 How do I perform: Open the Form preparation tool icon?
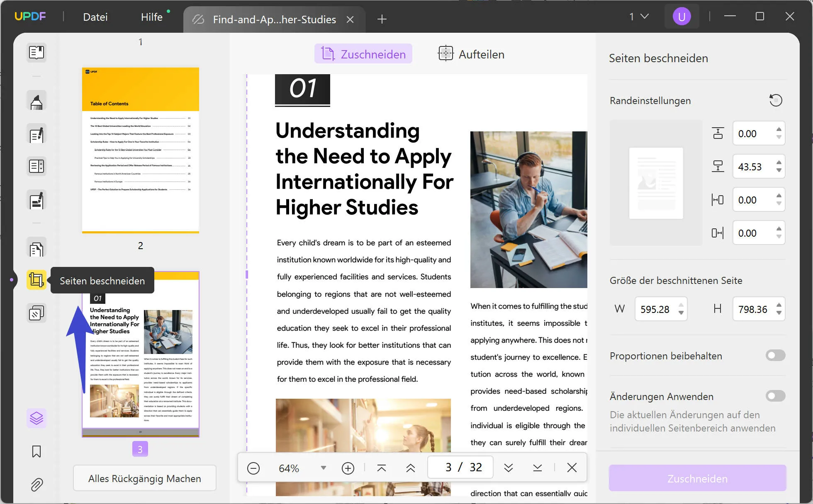pos(37,166)
